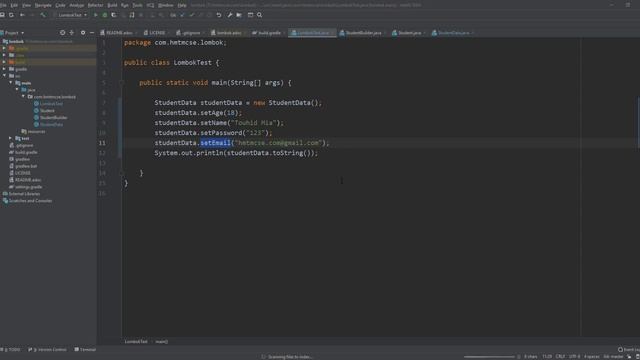Switch to the build.gradle editor tab
This screenshot has height=360, width=640.
coord(269,33)
